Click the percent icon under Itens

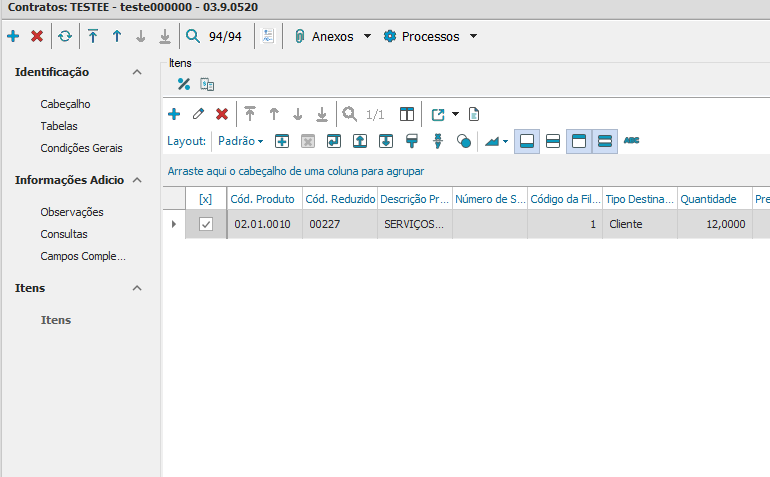point(183,84)
